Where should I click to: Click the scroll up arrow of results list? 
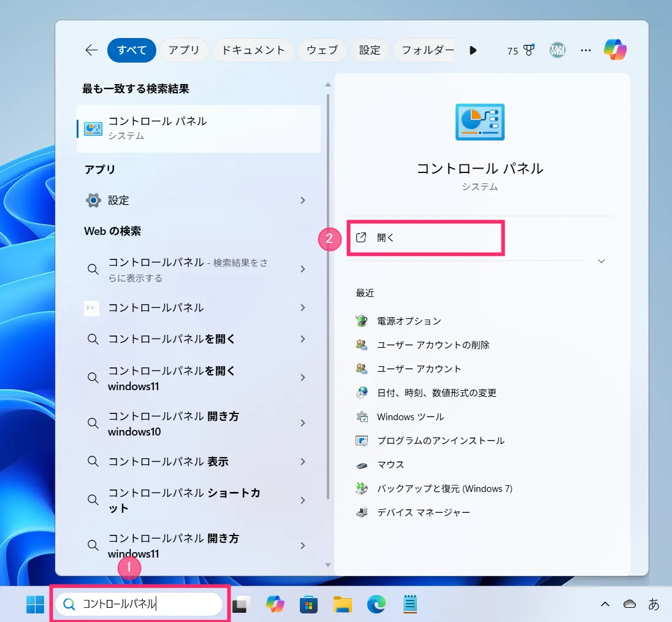[328, 85]
